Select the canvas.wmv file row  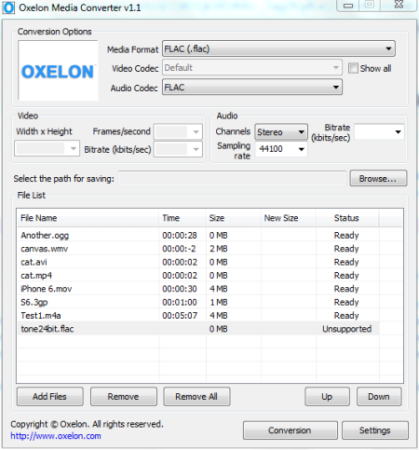tap(198, 249)
